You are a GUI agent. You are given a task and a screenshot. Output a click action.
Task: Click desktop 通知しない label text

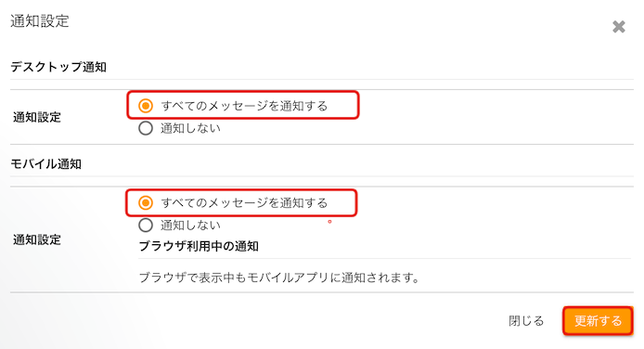190,128
